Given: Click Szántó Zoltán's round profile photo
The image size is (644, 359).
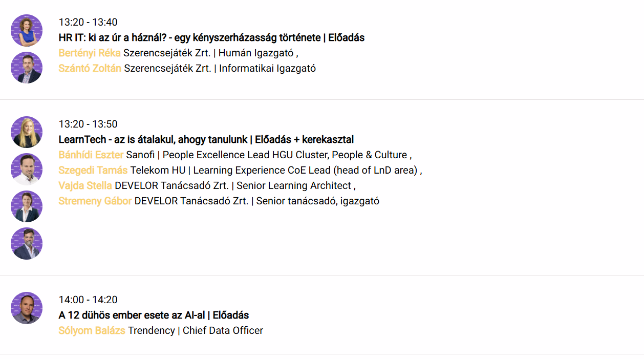Looking at the screenshot, I should click(27, 68).
